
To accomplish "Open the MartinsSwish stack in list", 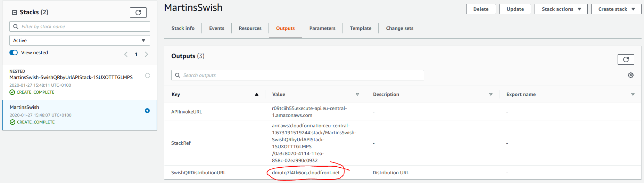I will [x=24, y=107].
